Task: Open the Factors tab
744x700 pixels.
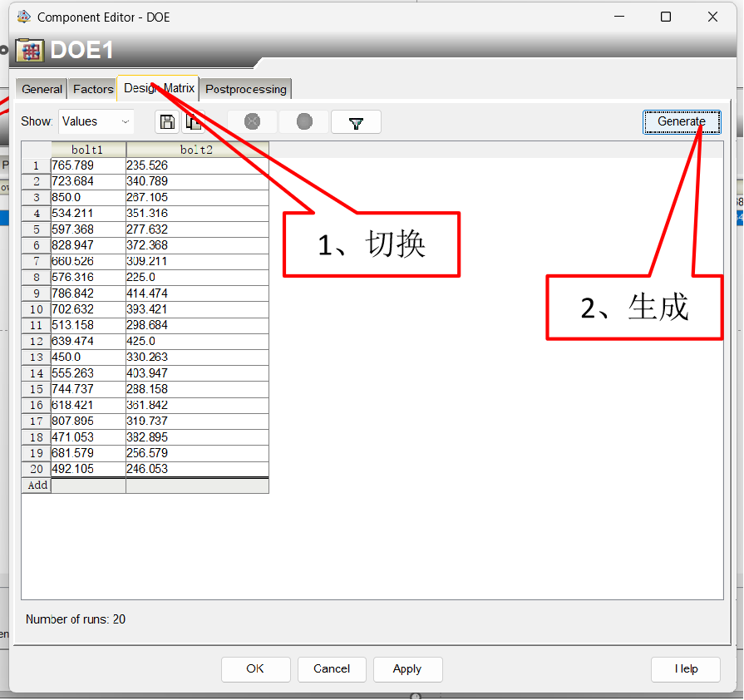Action: (93, 89)
